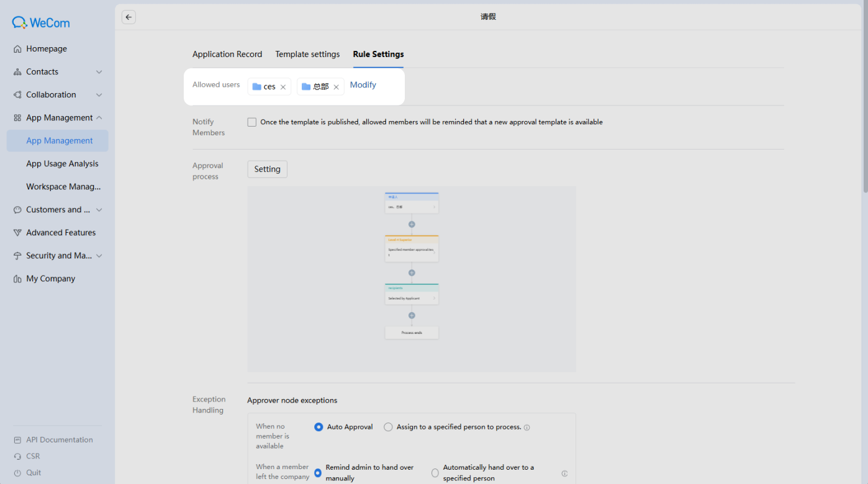Choose Automatically hand over radio option
This screenshot has width=868, height=484.
(435, 473)
